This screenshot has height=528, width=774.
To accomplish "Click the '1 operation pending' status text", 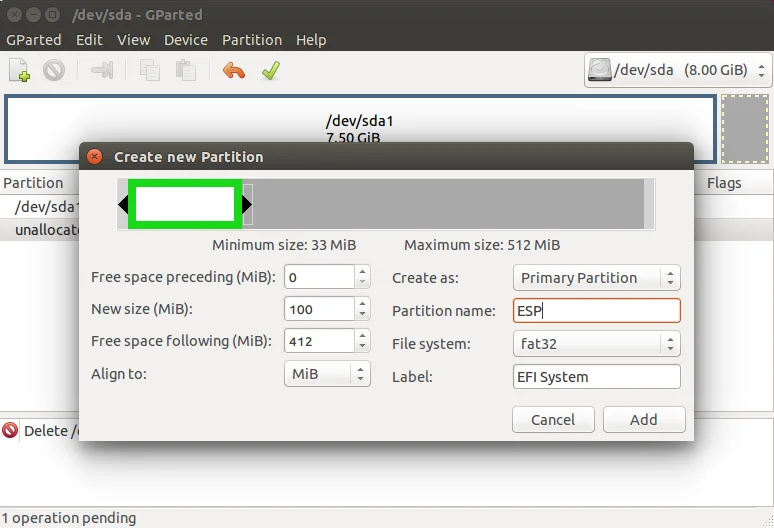I will pyautogui.click(x=69, y=518).
